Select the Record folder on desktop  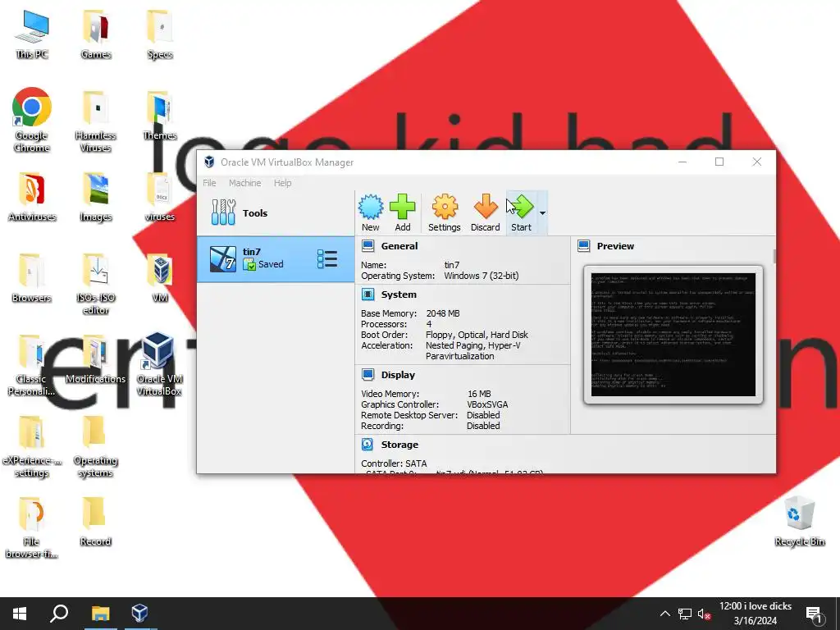tap(95, 522)
